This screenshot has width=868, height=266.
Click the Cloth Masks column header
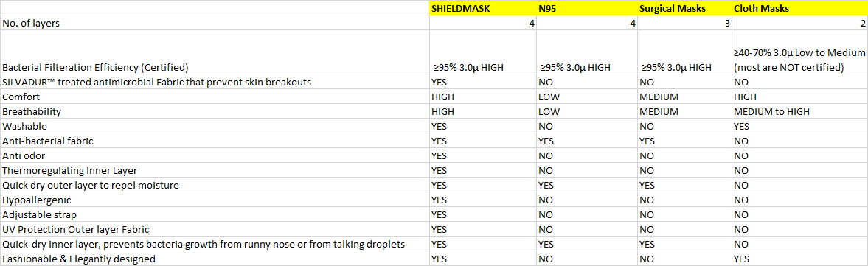pyautogui.click(x=799, y=8)
